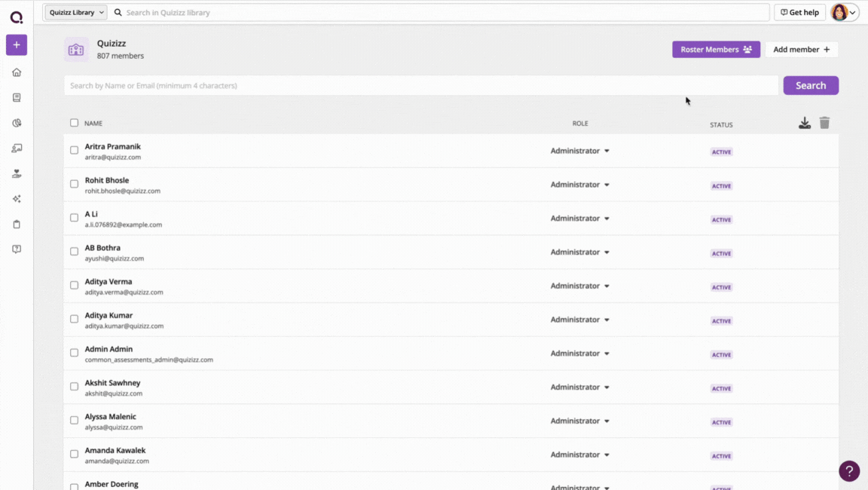Check the box for AB Bothra
Viewport: 868px width, 490px height.
pos(74,251)
